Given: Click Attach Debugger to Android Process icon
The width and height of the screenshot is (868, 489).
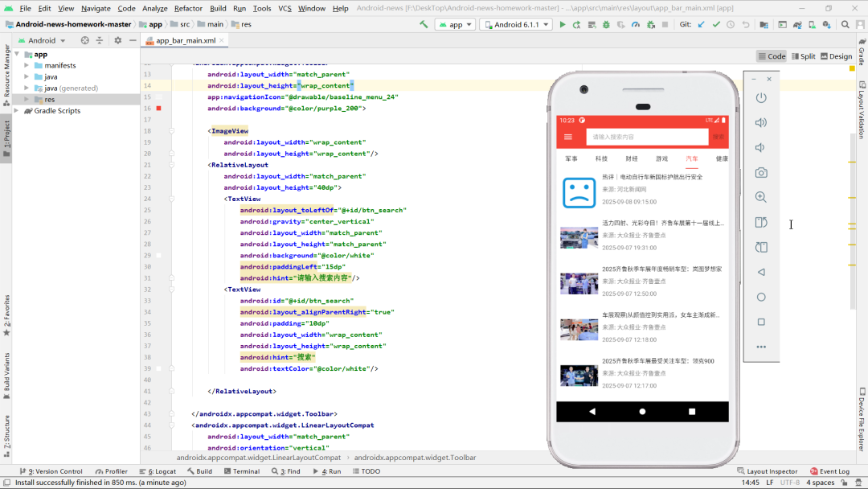Looking at the screenshot, I should pos(650,24).
